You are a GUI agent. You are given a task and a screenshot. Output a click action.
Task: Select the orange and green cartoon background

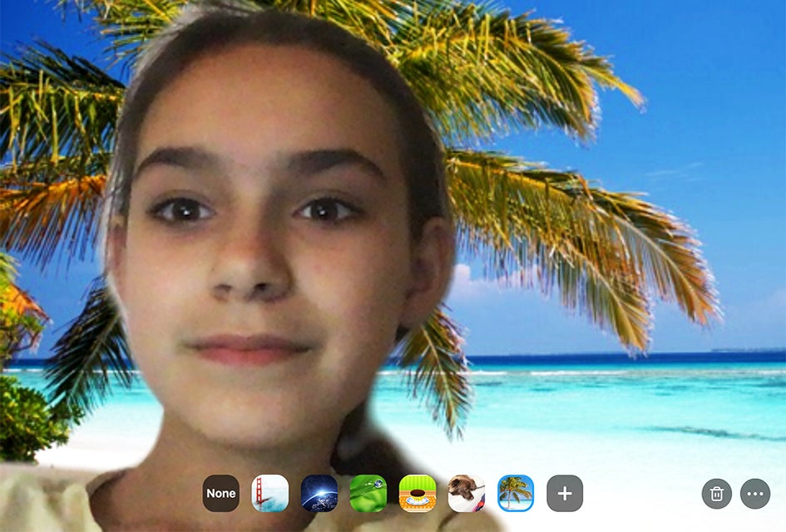[418, 493]
